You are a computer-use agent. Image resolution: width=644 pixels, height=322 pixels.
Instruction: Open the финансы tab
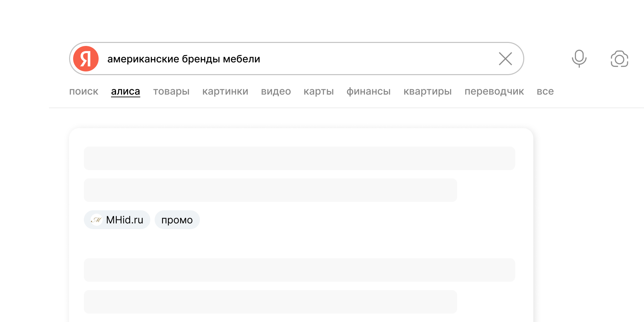pos(368,91)
